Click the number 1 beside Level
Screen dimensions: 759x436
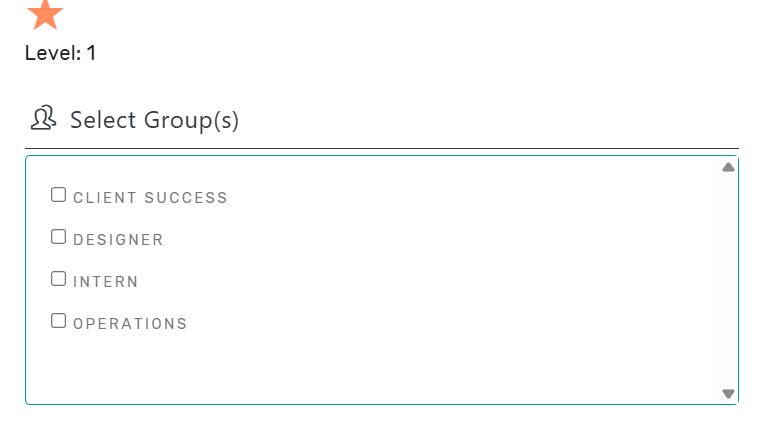coord(91,53)
